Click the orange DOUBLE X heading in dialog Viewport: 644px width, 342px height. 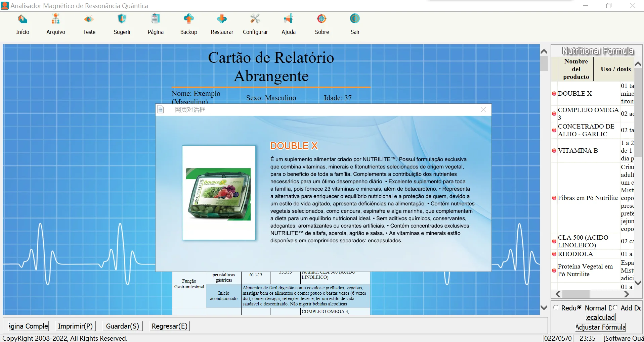[294, 146]
